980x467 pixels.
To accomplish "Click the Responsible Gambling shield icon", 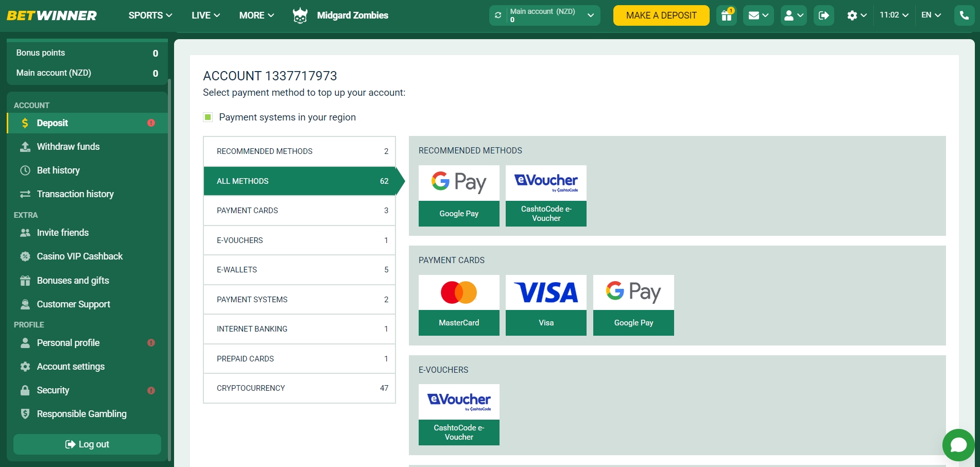I will click(25, 414).
